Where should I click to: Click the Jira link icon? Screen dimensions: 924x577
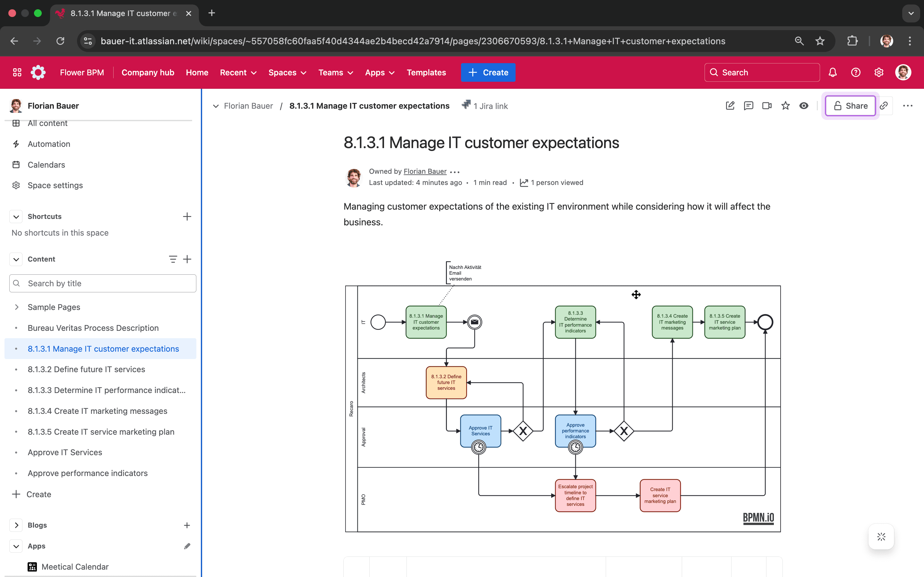[x=465, y=105]
